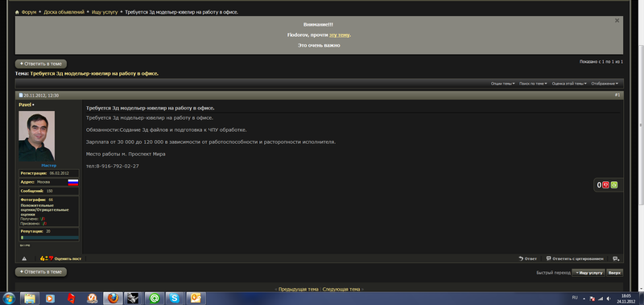Click 'Оценить пост' link

point(68,259)
